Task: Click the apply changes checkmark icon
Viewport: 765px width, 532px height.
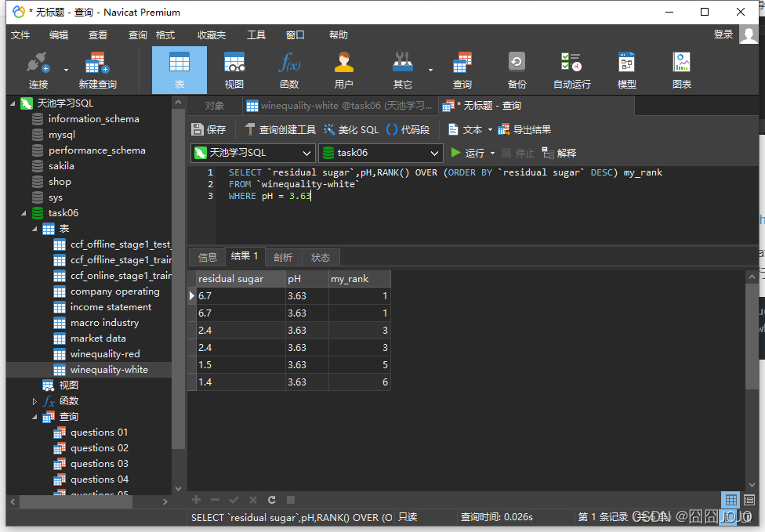Action: (x=234, y=500)
